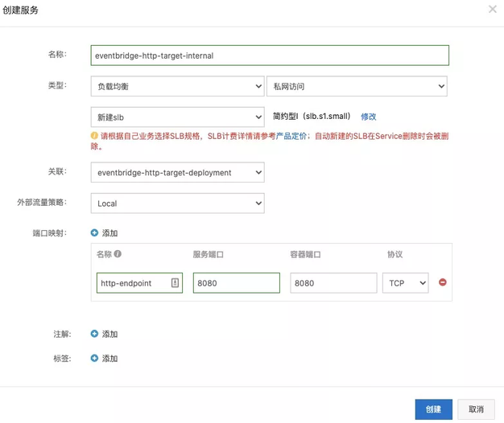504x423 pixels.
Task: Click the 服务端口 column header
Action: [x=209, y=254]
